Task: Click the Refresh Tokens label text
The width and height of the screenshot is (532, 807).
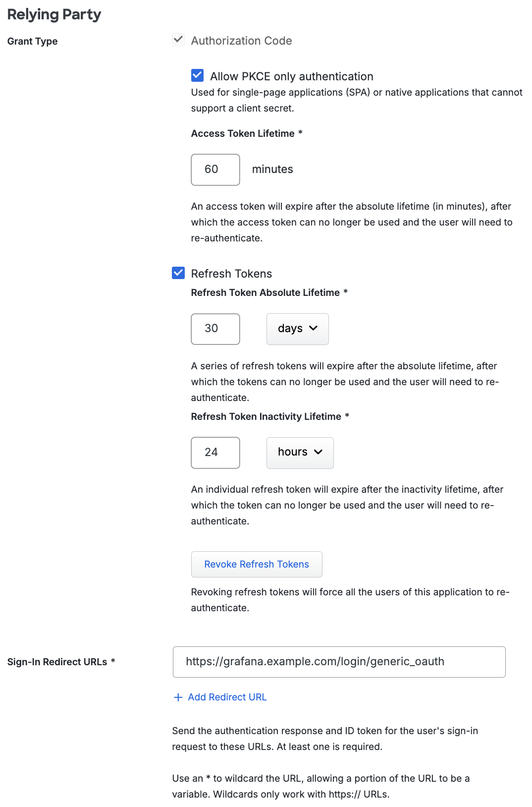Action: coord(231,274)
